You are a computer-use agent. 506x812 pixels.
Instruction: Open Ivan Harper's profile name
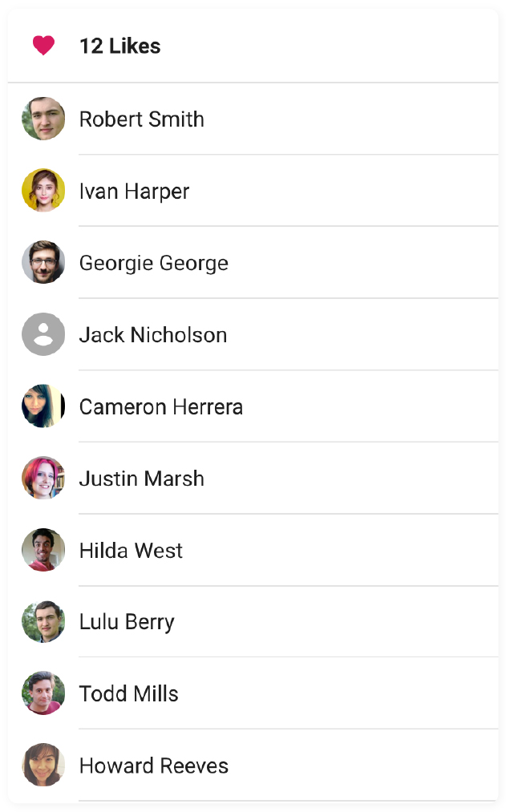134,191
